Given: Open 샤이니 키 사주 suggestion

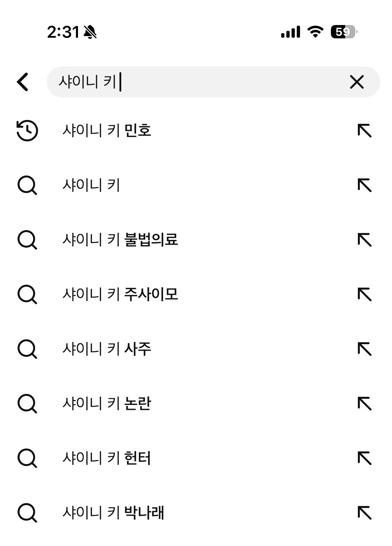Looking at the screenshot, I should coord(107,349).
